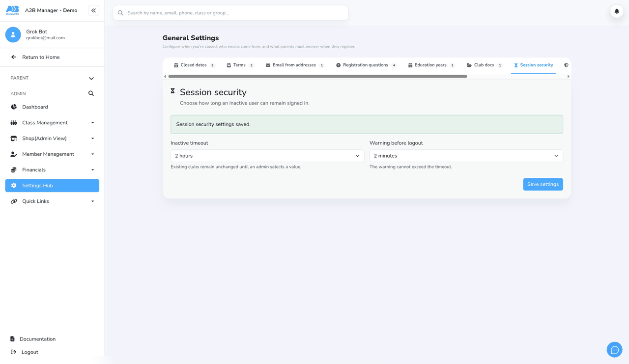Click the A2B Manager logo

tap(12, 10)
